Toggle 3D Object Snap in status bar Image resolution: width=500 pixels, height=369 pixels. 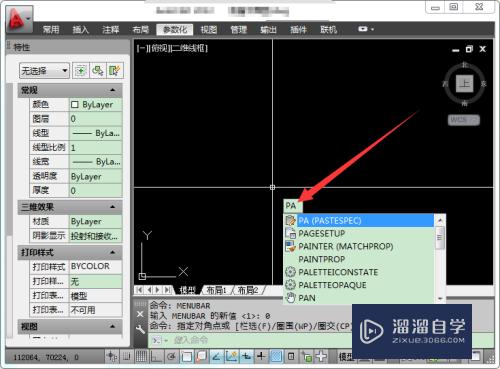click(201, 357)
